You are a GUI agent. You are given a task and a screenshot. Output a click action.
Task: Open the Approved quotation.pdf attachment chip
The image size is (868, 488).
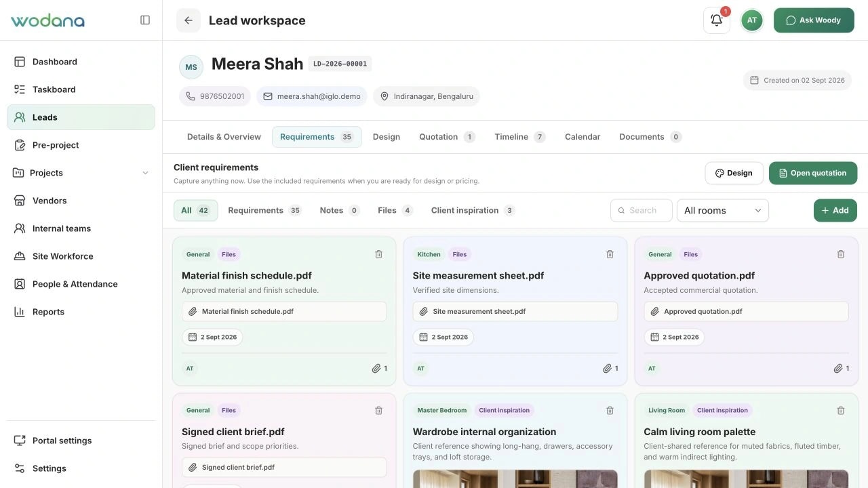pyautogui.click(x=746, y=312)
